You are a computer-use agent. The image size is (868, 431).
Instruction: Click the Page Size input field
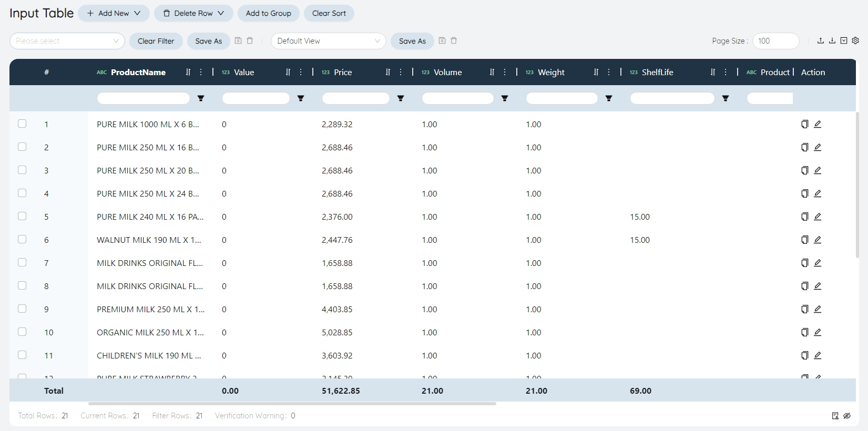coord(776,41)
